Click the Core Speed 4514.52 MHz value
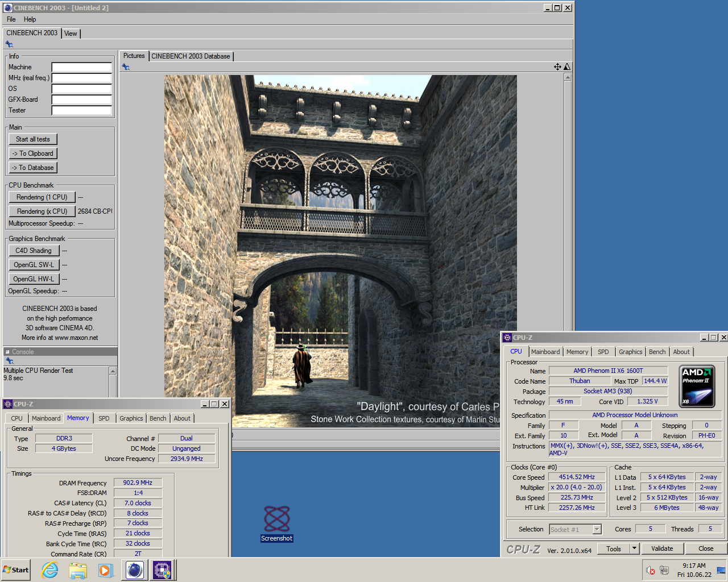Viewport: 728px width, 582px height. (x=577, y=477)
